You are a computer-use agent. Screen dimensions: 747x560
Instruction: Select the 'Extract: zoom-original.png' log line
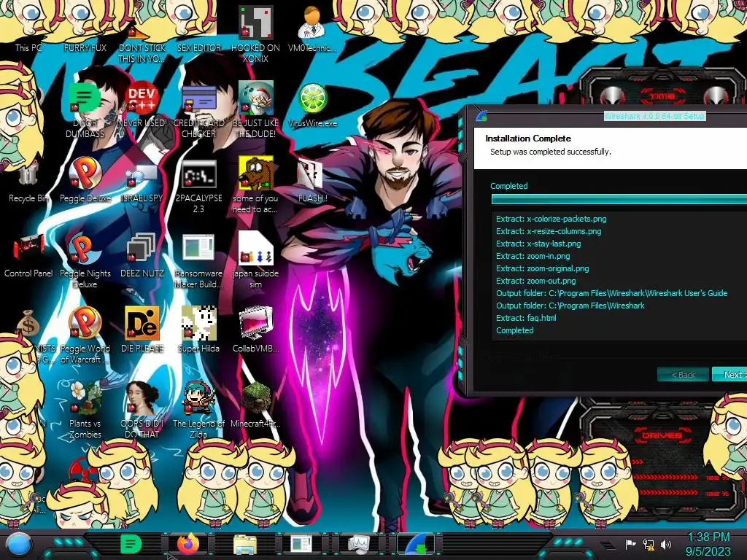pos(542,268)
